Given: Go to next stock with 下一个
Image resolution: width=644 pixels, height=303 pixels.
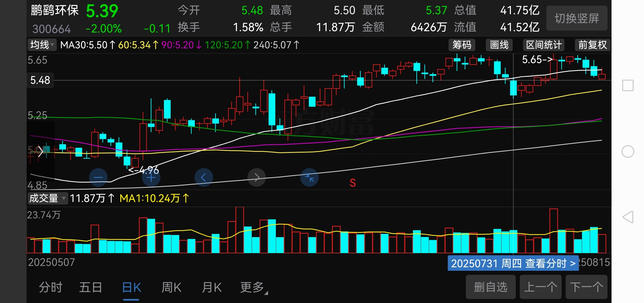Looking at the screenshot, I should tap(587, 287).
